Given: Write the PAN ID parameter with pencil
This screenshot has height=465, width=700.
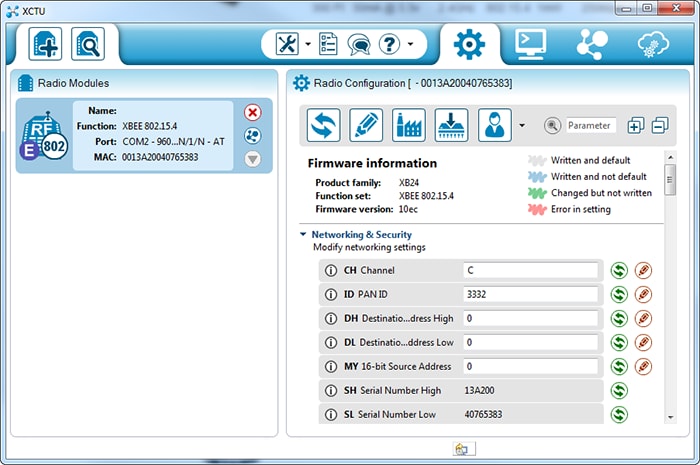Looking at the screenshot, I should tap(643, 294).
